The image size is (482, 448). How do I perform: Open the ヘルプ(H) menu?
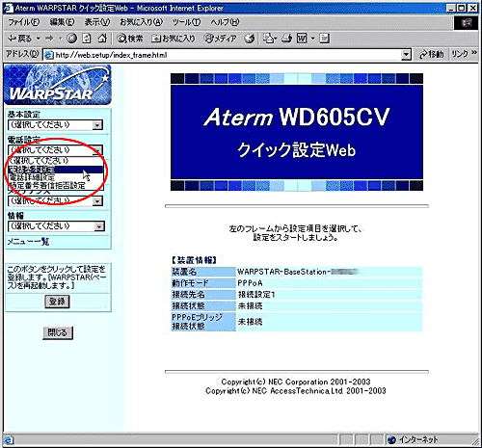225,22
